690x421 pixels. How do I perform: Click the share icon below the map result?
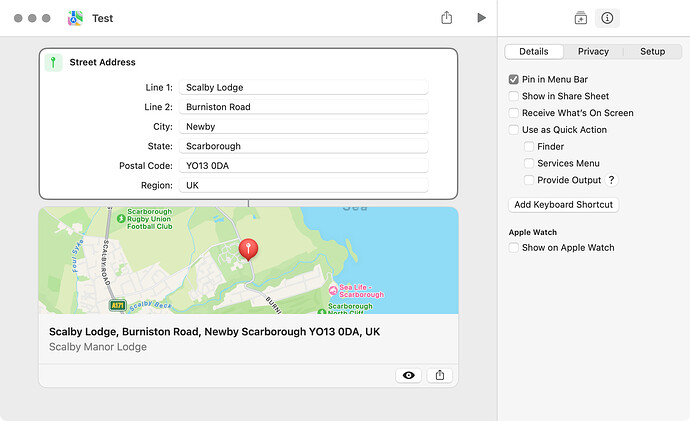pos(440,375)
